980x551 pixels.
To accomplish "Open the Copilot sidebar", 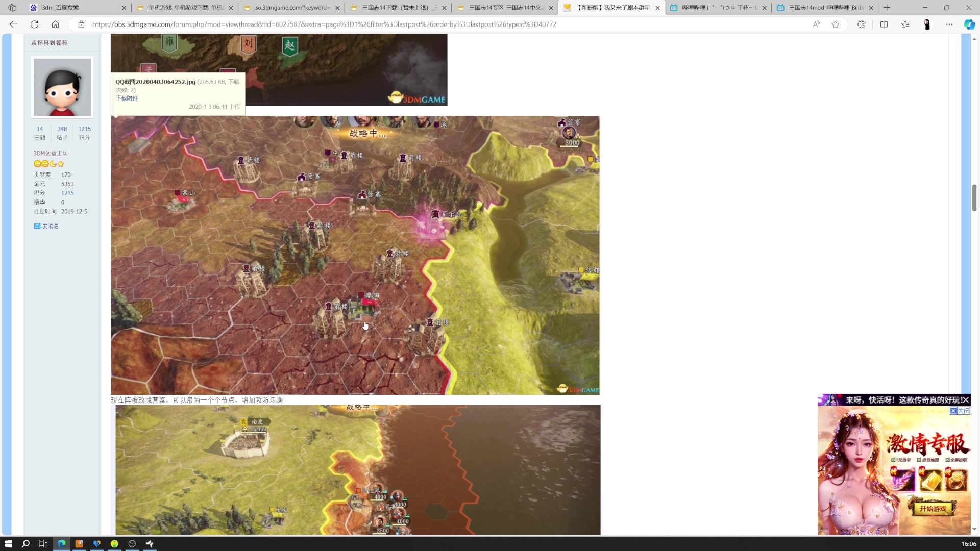I will (969, 24).
